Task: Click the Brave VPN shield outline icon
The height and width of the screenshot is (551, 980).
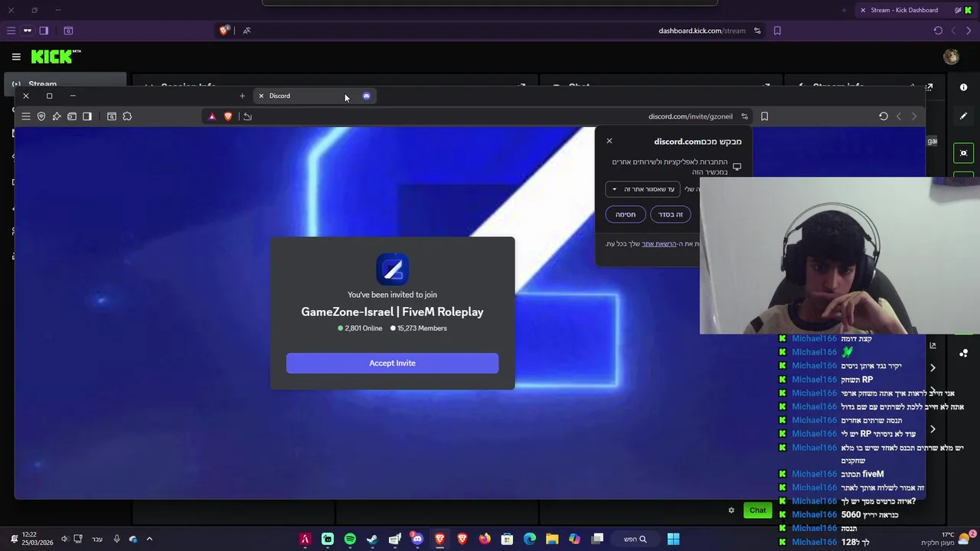Action: pos(41,116)
